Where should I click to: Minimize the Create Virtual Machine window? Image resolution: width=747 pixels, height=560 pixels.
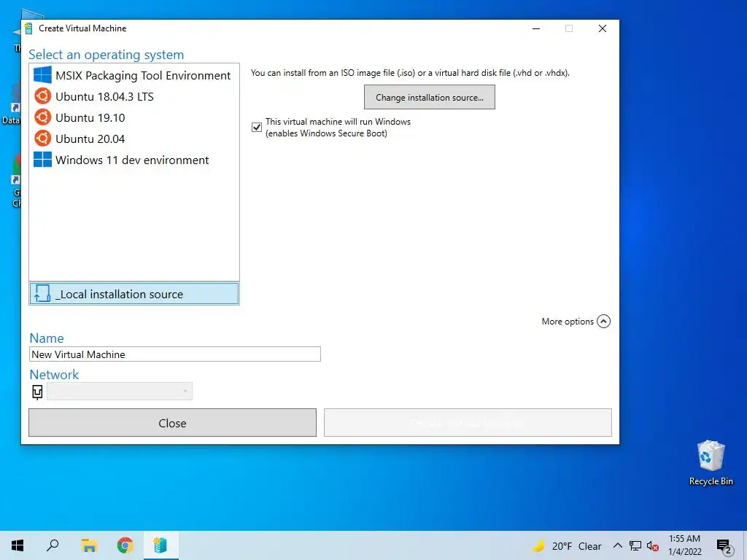[x=536, y=28]
